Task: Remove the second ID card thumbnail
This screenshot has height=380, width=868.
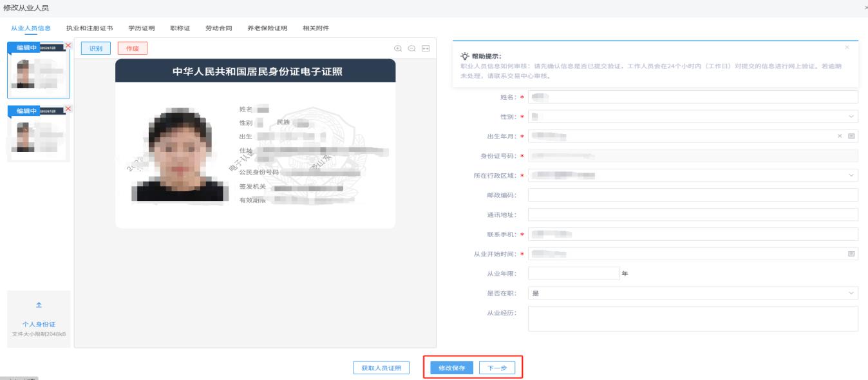Action: pyautogui.click(x=68, y=108)
